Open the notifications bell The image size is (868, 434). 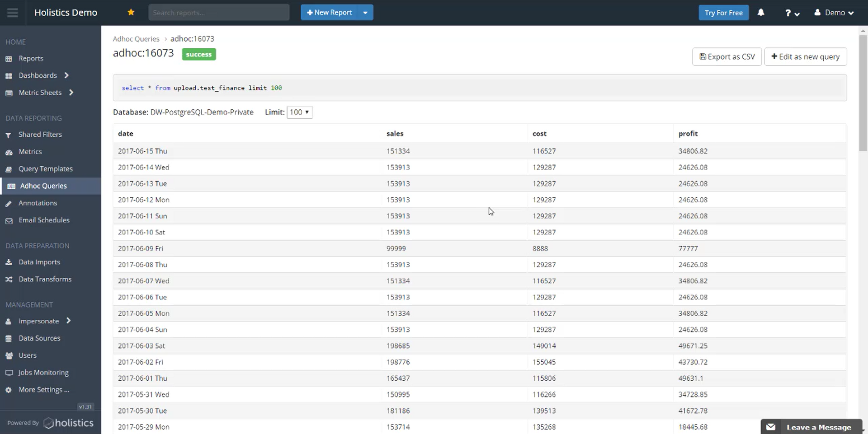pos(761,13)
